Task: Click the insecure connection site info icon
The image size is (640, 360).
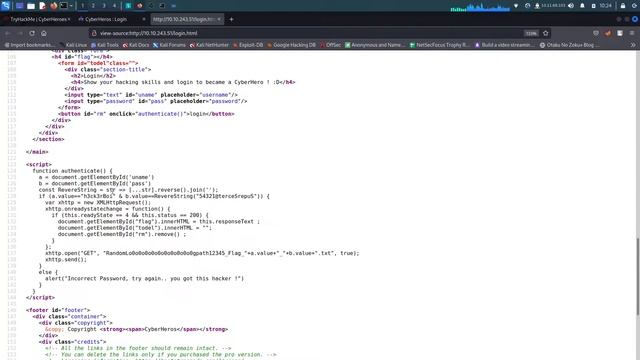Action: (x=94, y=33)
